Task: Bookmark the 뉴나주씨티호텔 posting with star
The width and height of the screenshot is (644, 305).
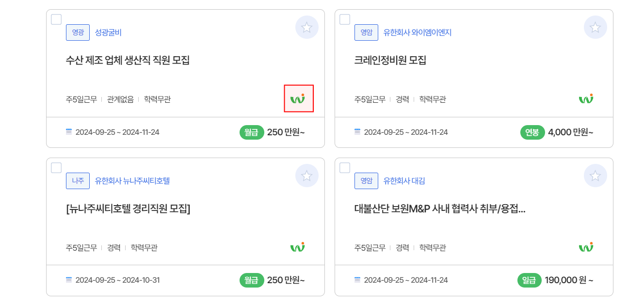Action: pos(306,176)
